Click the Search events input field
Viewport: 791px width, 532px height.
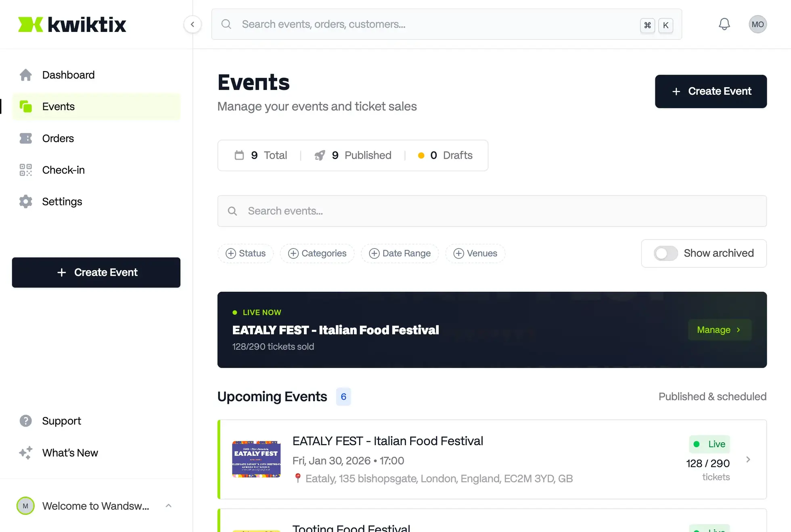click(492, 211)
